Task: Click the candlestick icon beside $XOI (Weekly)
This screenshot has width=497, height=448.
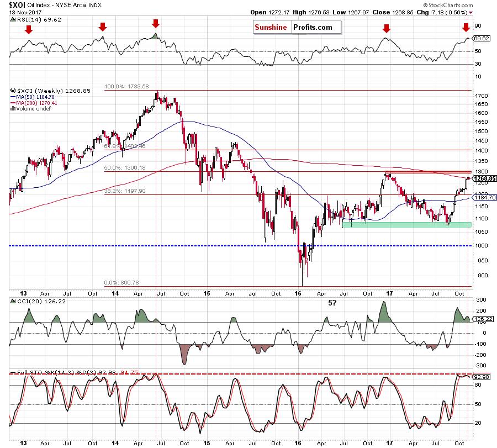Action: pos(13,91)
